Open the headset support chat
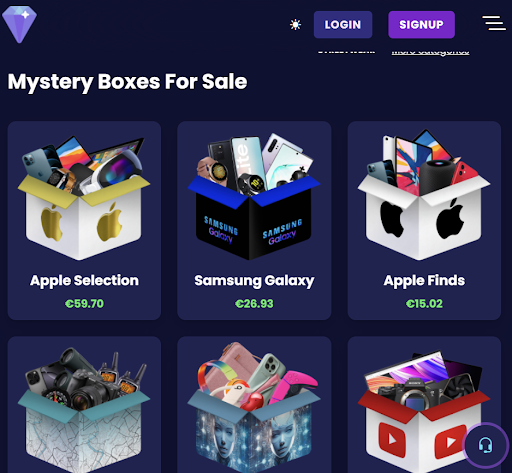Screen dimensions: 512x473 click(x=485, y=445)
